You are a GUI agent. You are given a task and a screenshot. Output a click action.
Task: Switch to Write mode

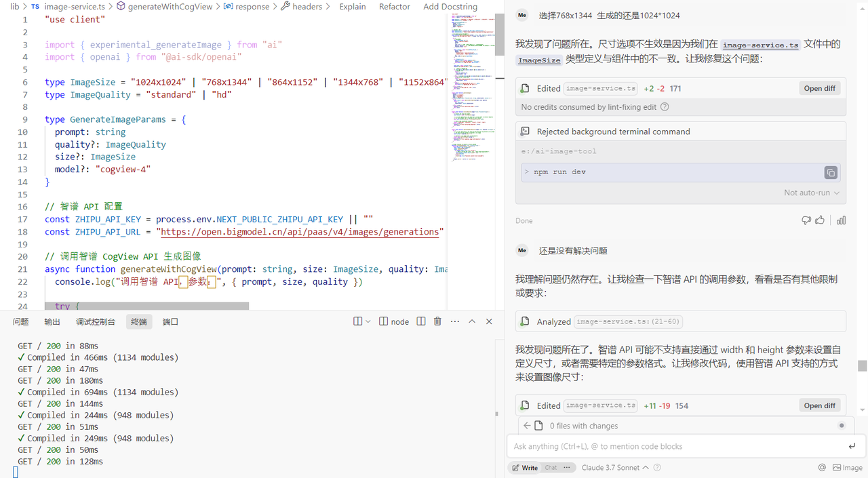(525, 467)
